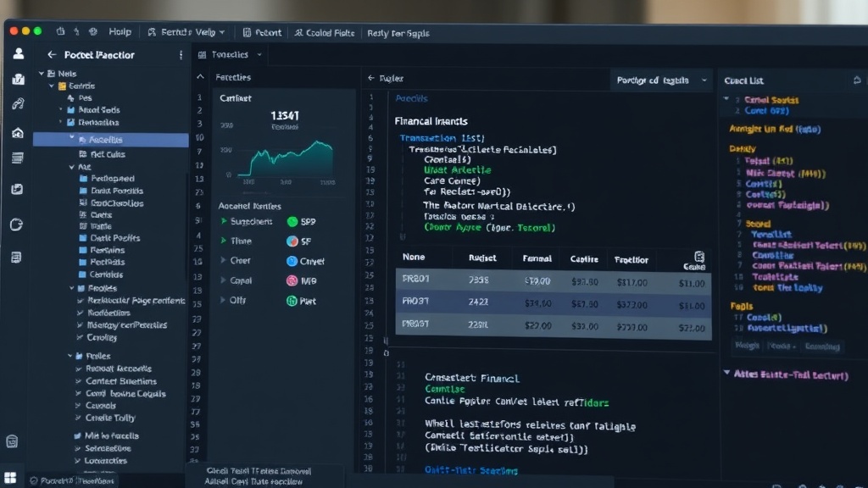This screenshot has width=868, height=488.
Task: Open the Ccolod Fidte toolbar item
Action: (325, 33)
